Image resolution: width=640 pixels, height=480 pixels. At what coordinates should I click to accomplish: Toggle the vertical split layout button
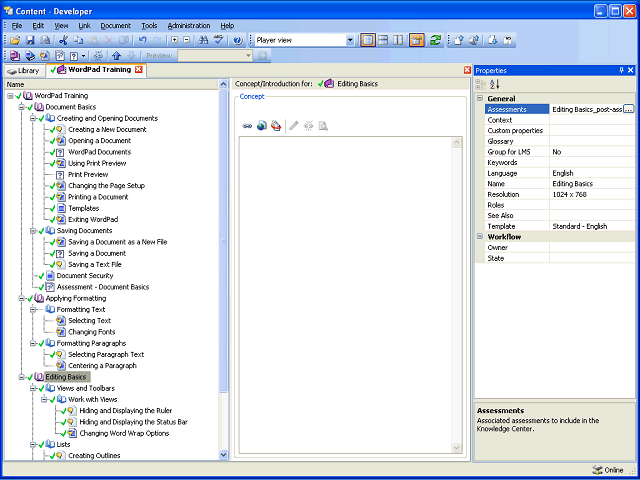tap(398, 40)
